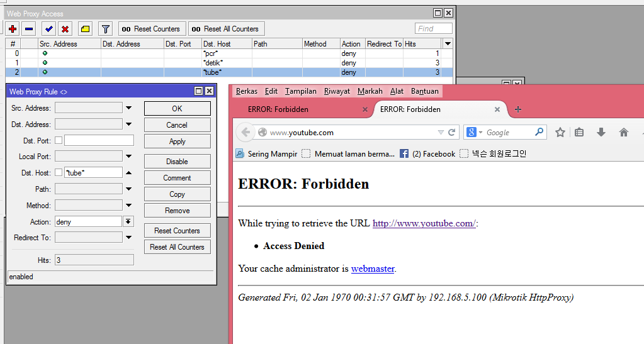Close active ERROR: Forbidden tab

pos(497,109)
